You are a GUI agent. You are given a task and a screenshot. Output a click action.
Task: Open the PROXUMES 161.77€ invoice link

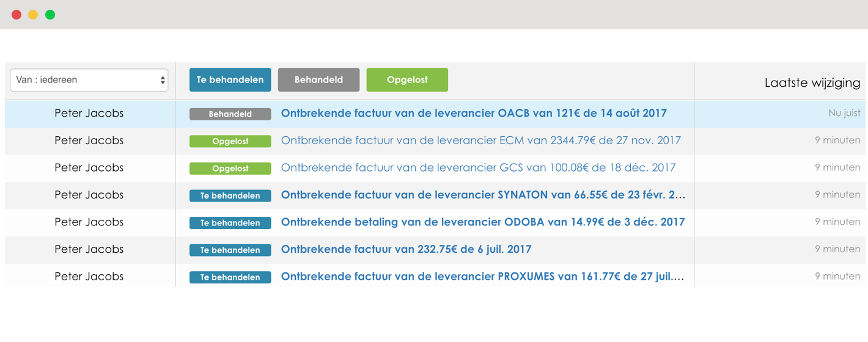(483, 277)
